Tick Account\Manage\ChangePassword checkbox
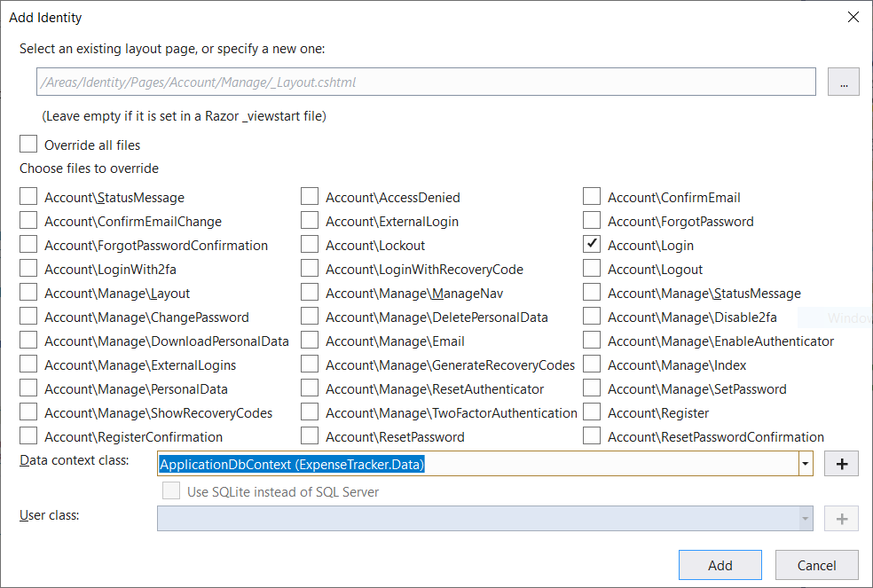 (x=29, y=317)
